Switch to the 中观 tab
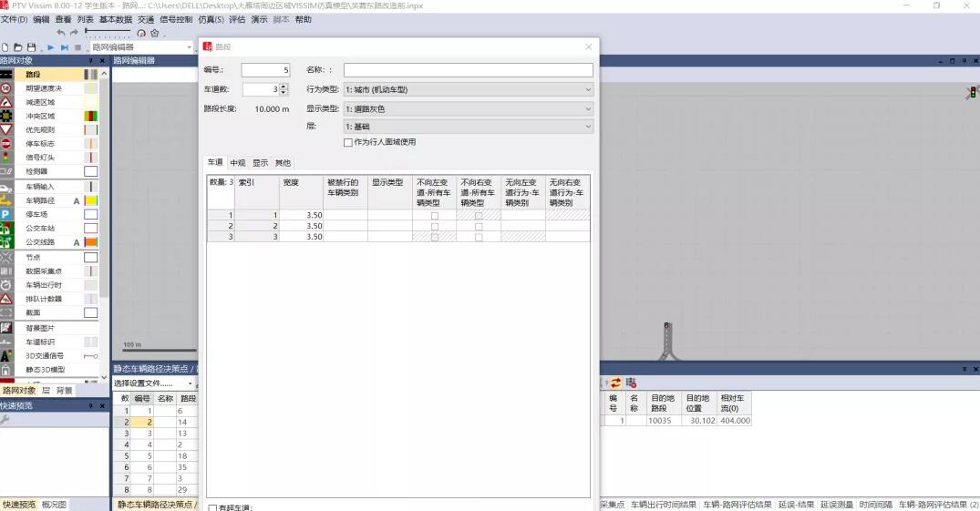 [x=238, y=163]
